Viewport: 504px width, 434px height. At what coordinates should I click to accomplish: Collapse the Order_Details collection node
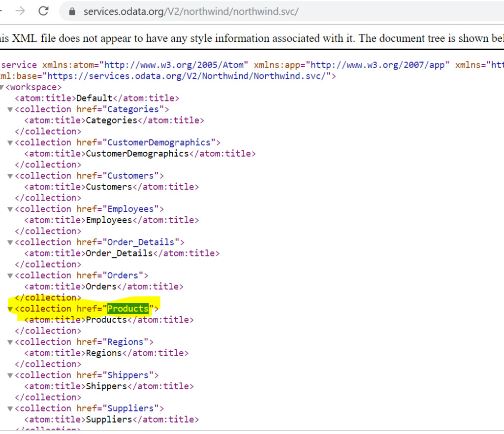[x=10, y=242]
